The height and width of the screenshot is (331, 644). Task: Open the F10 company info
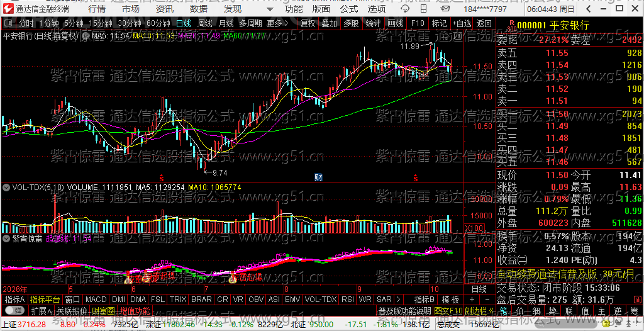[418, 23]
